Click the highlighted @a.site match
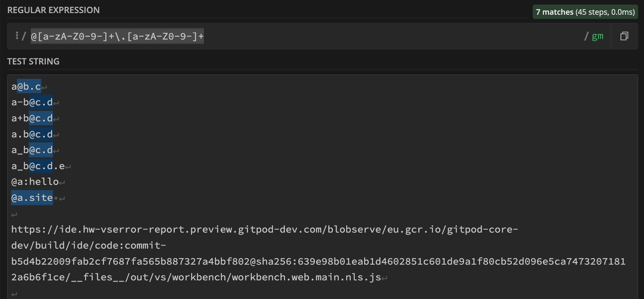Screen dimensions: 644x299 (32, 197)
